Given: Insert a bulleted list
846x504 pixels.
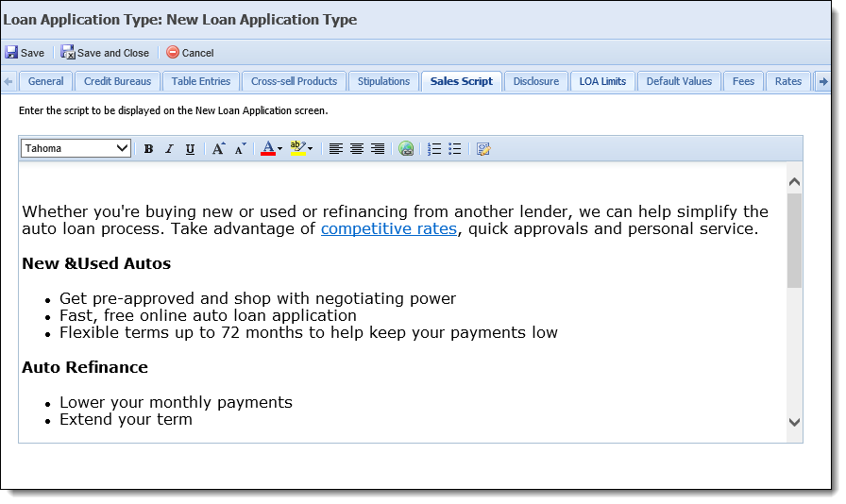Looking at the screenshot, I should pyautogui.click(x=455, y=149).
